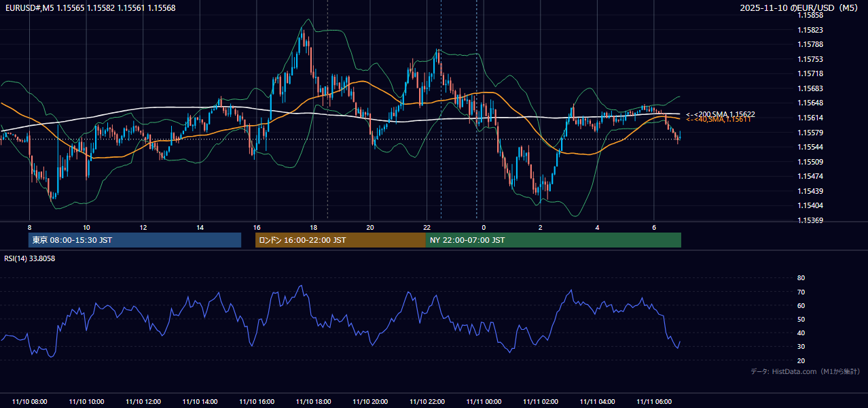Click the bottom time label 11/11 06:00
This screenshot has height=408, width=868.
(x=653, y=402)
